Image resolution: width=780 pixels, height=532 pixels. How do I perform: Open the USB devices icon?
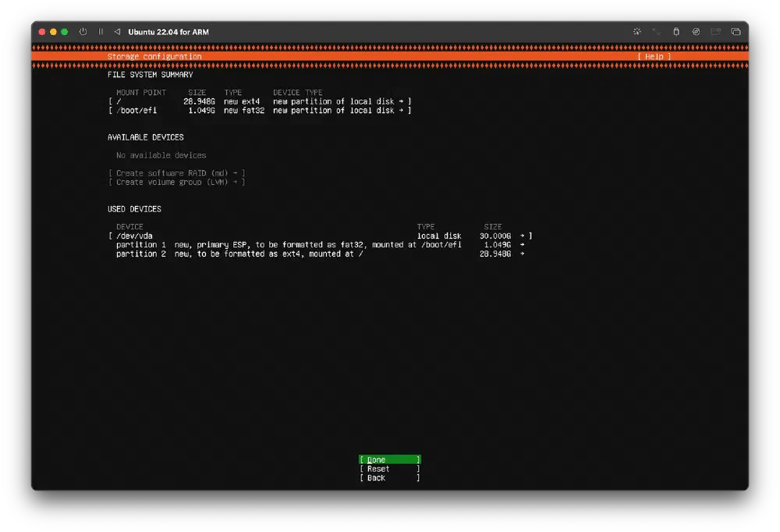[x=715, y=32]
